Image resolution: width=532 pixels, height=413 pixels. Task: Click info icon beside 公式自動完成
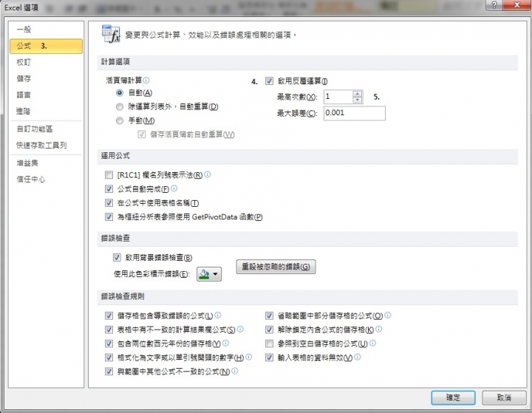(174, 188)
